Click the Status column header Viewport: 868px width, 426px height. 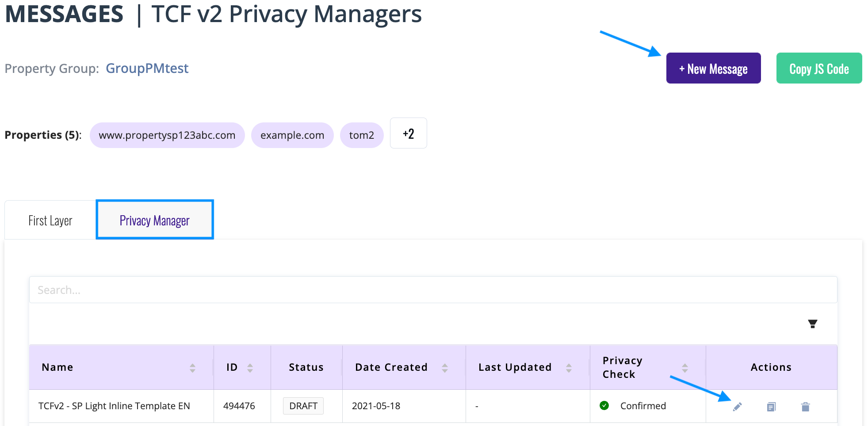[306, 367]
